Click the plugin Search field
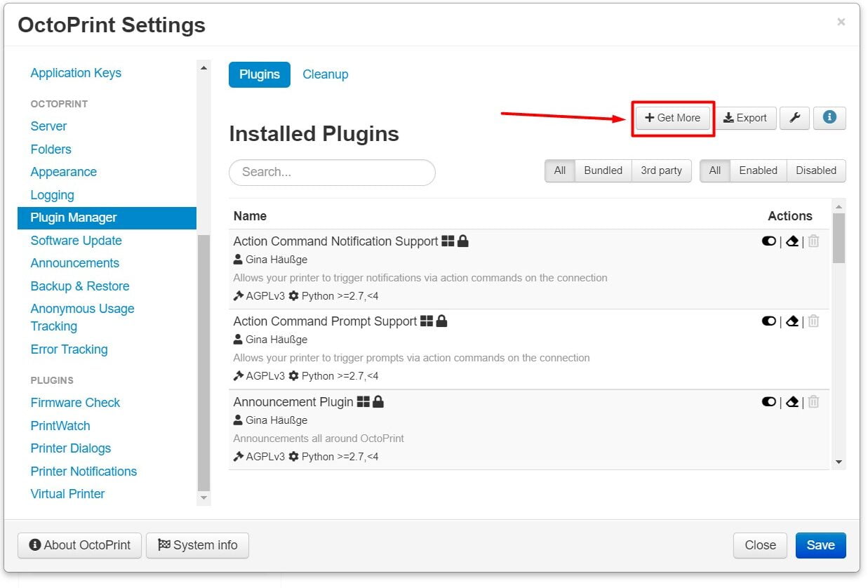This screenshot has height=588, width=868. click(332, 173)
